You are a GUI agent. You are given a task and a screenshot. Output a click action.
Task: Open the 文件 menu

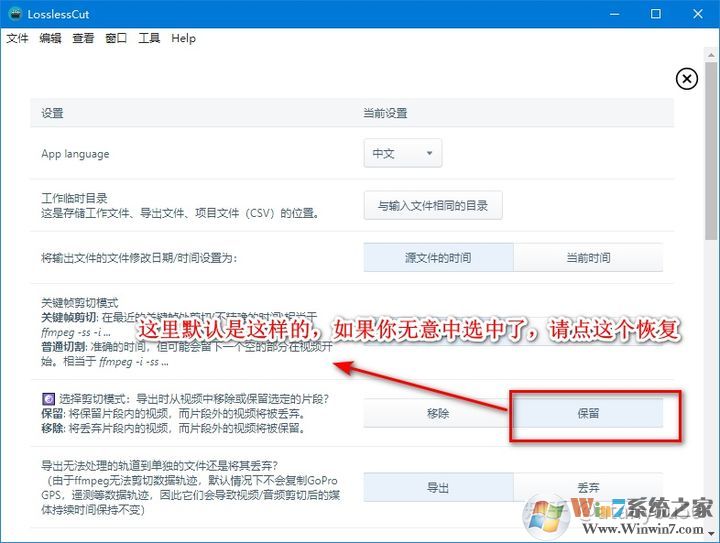17,38
